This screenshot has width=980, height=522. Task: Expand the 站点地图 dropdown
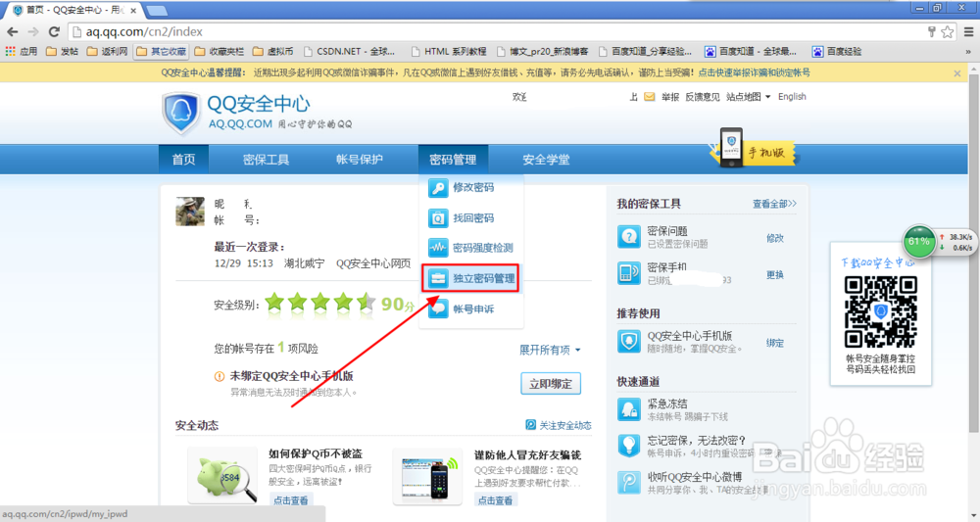click(x=748, y=97)
